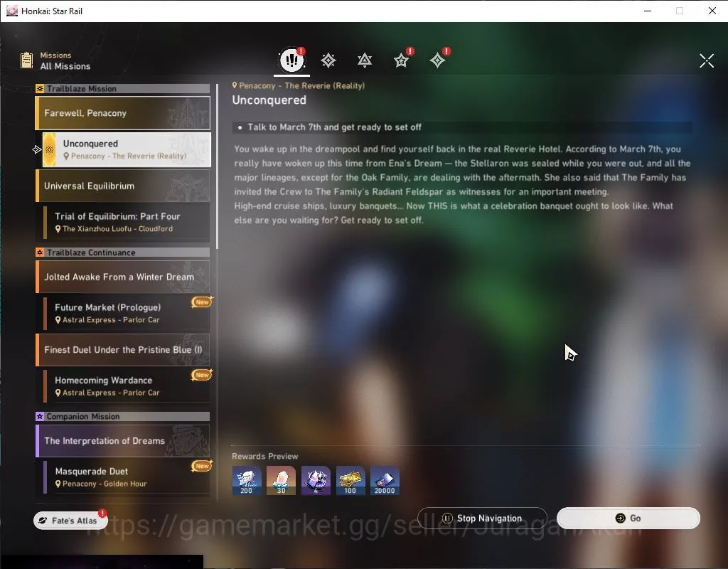The height and width of the screenshot is (569, 728).
Task: Stop Navigation for the tracked mission
Action: [482, 518]
